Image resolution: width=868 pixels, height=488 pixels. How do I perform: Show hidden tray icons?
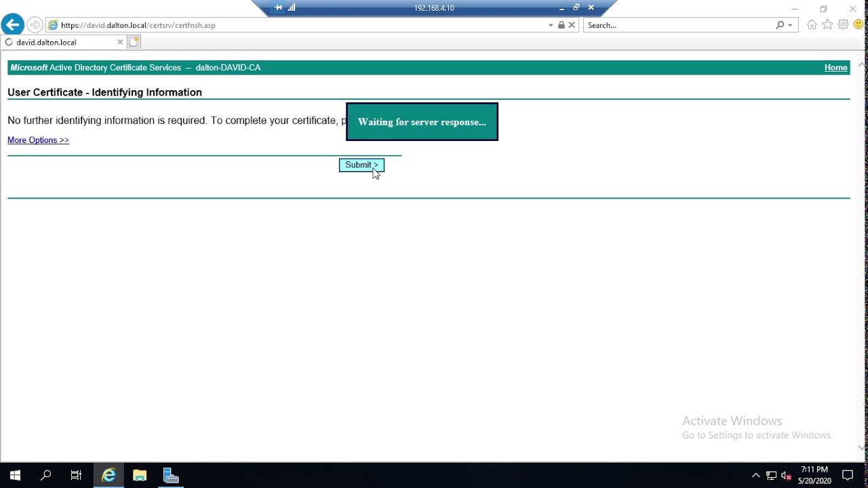pos(756,476)
